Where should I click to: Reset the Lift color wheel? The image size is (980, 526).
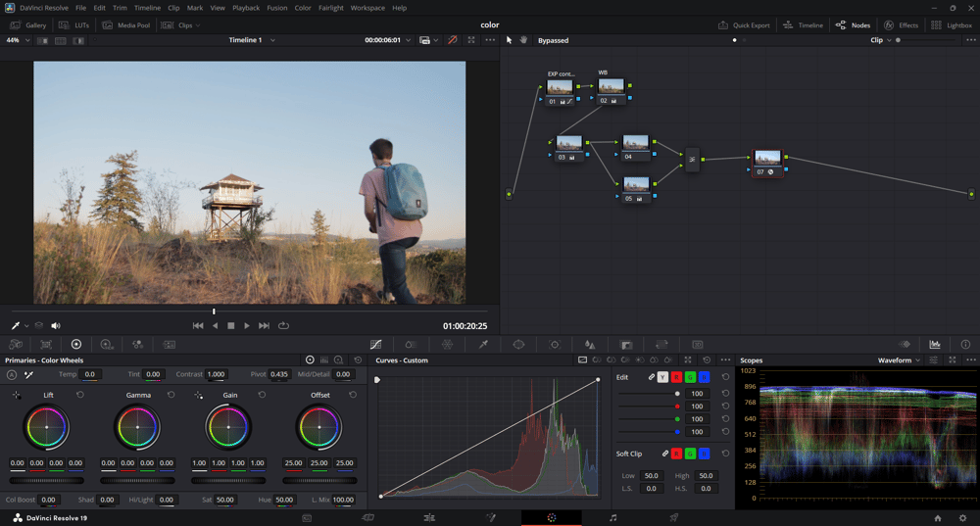(80, 395)
